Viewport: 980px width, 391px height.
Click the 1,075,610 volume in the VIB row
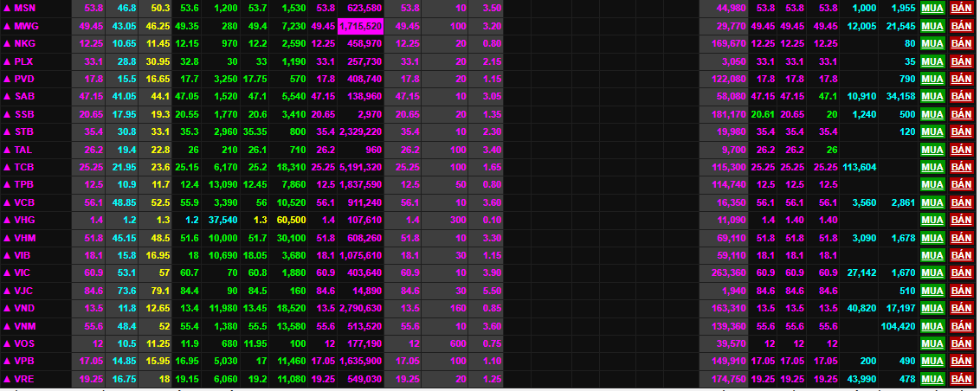[x=361, y=255]
